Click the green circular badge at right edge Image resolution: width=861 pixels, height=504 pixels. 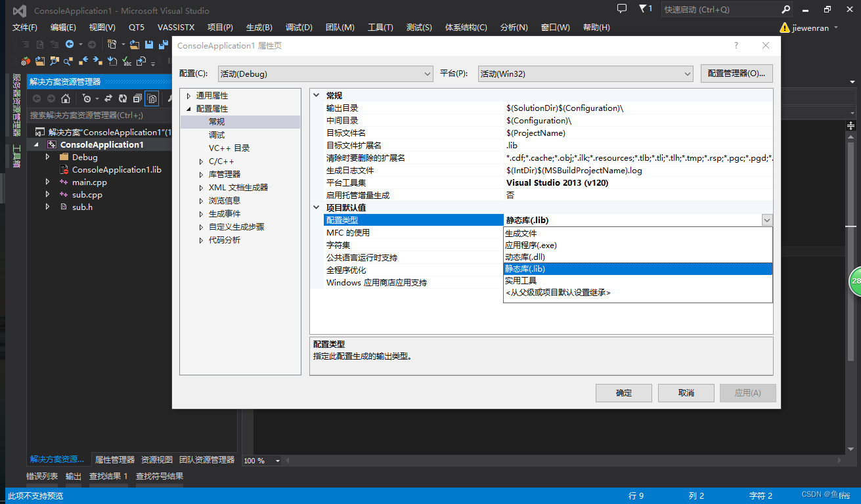click(x=854, y=281)
